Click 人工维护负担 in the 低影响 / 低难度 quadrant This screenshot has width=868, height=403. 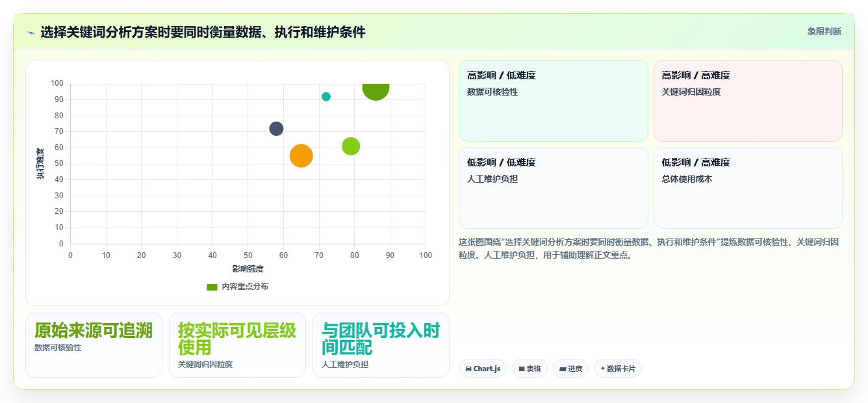click(492, 179)
